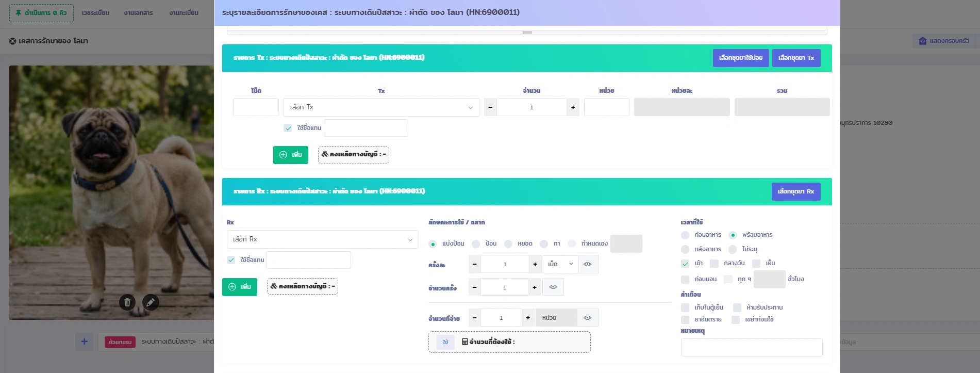Toggle the ใช้ชื่อแทน checkbox under Tx
The width and height of the screenshot is (980, 373).
click(288, 128)
